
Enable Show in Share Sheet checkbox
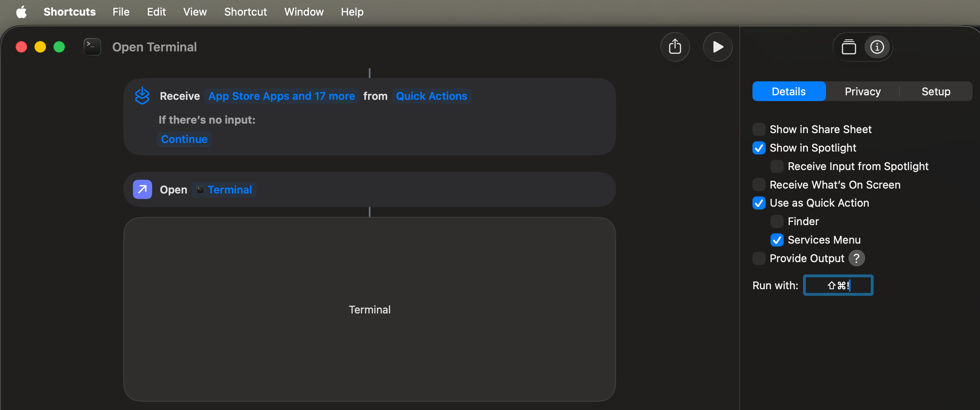pyautogui.click(x=759, y=129)
